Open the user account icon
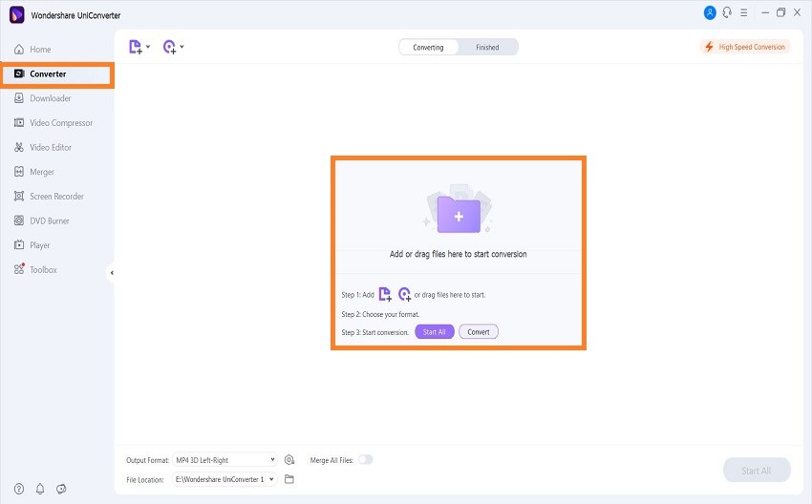This screenshot has width=812, height=504. tap(710, 13)
